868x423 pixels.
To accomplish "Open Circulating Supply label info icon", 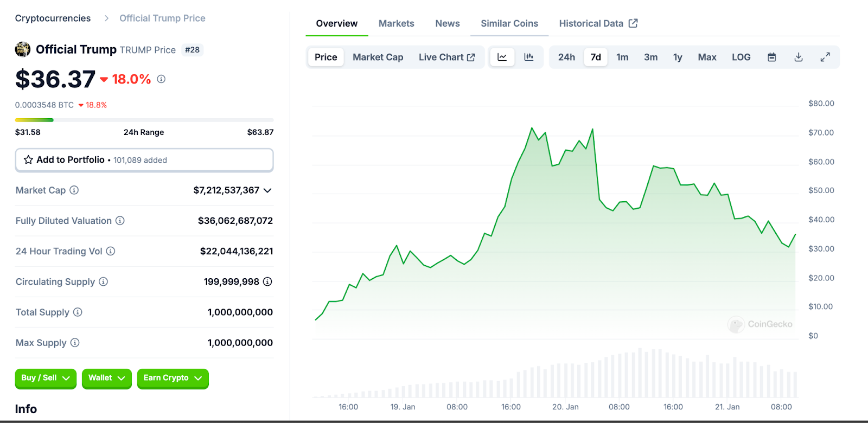I will tap(104, 281).
